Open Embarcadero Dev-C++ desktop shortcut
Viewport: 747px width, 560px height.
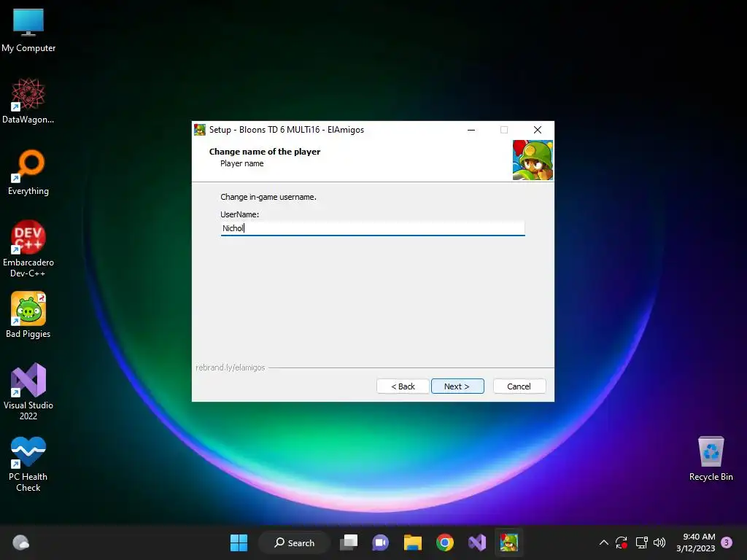pyautogui.click(x=28, y=249)
